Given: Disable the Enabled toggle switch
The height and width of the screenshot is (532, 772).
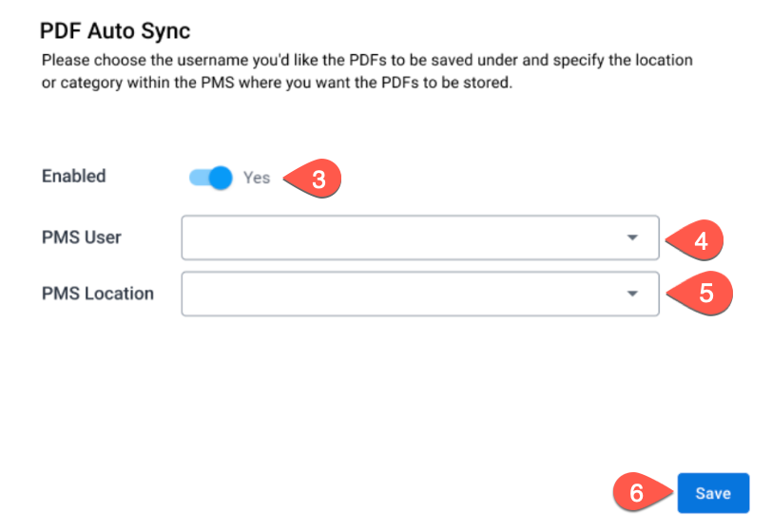Looking at the screenshot, I should click(x=211, y=178).
